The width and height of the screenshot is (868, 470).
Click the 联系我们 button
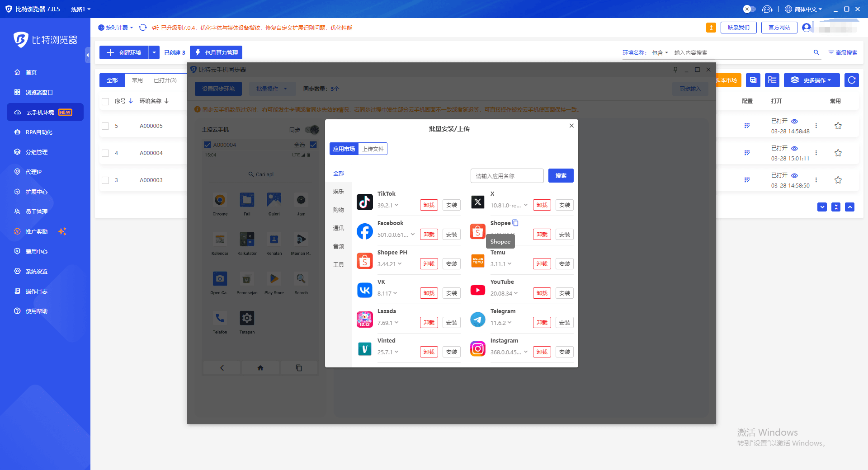coord(739,28)
